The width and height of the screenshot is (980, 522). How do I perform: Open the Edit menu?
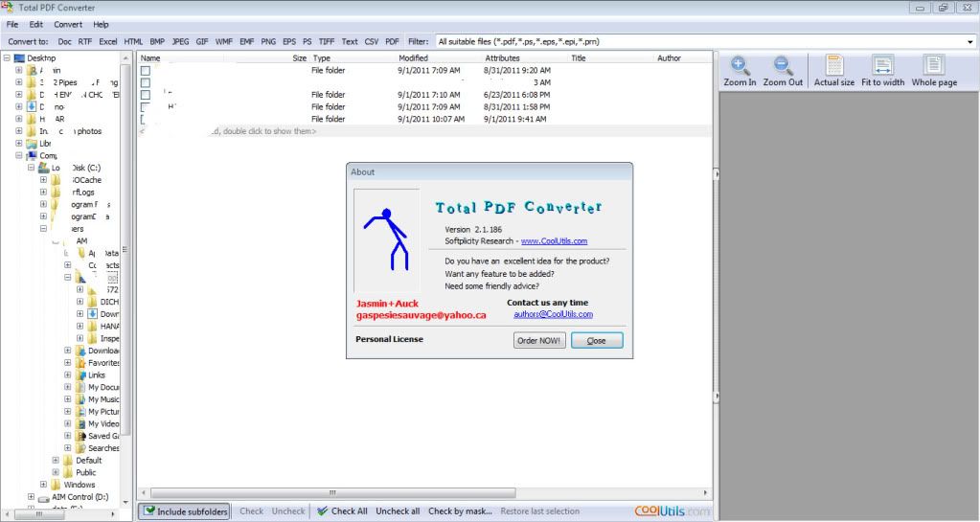[x=36, y=24]
